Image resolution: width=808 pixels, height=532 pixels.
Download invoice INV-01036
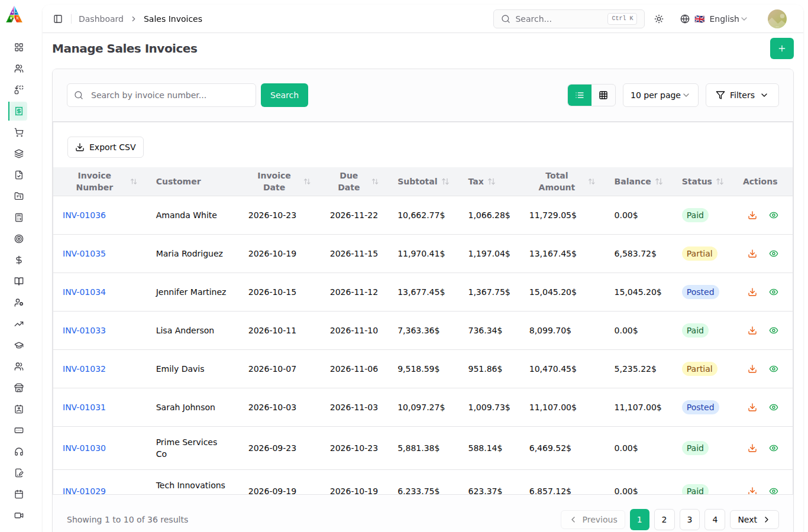[752, 215]
